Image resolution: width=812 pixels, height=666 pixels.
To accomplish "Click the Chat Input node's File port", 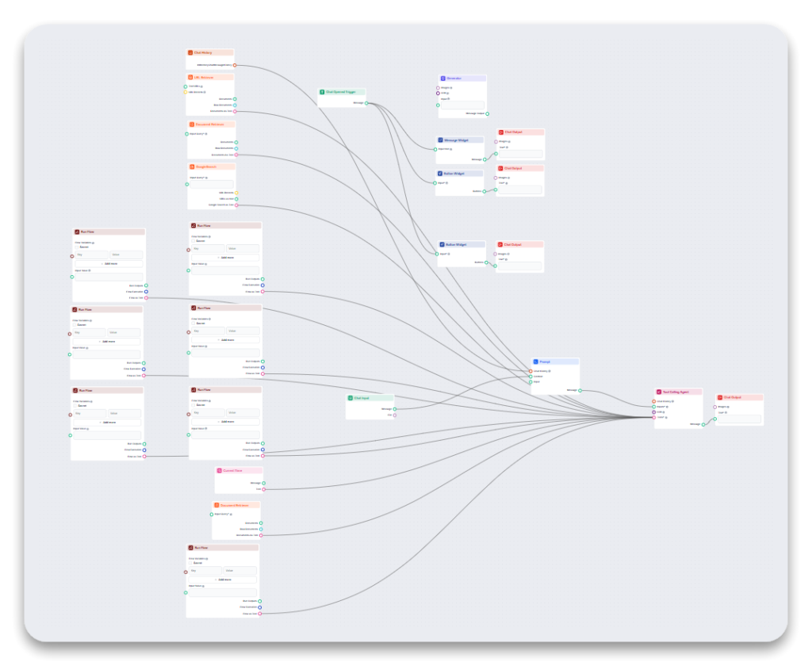I will click(395, 415).
